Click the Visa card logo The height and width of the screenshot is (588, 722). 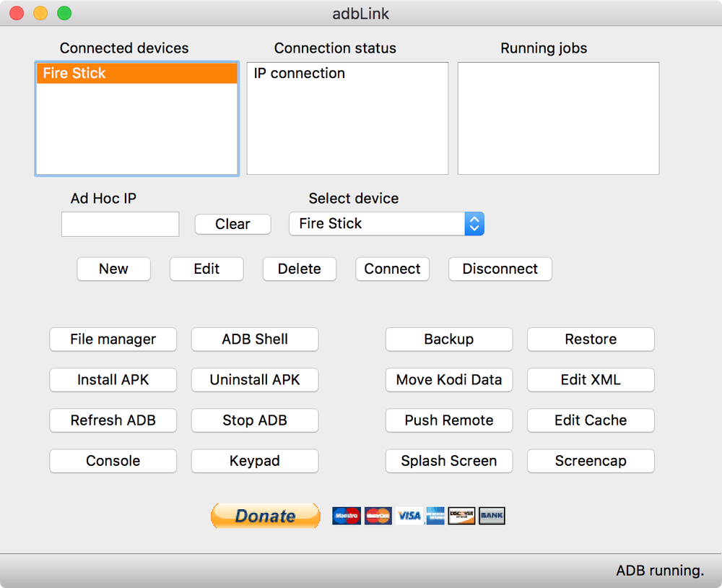409,516
